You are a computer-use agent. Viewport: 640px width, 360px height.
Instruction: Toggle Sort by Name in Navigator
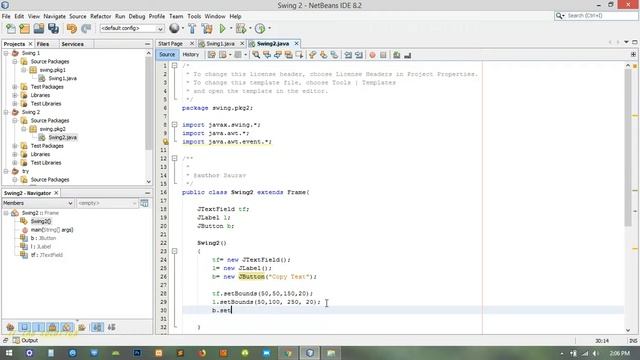(97, 327)
